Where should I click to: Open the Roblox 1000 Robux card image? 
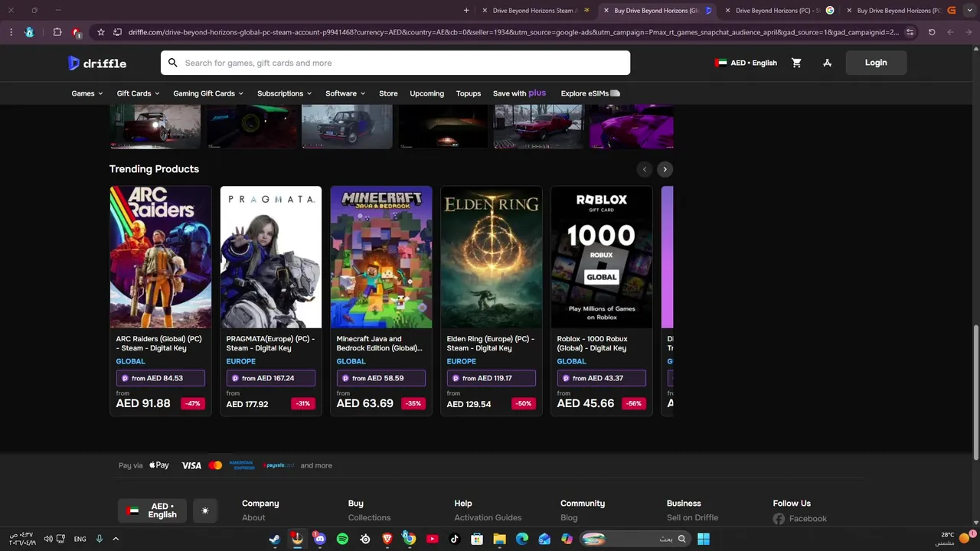(602, 257)
